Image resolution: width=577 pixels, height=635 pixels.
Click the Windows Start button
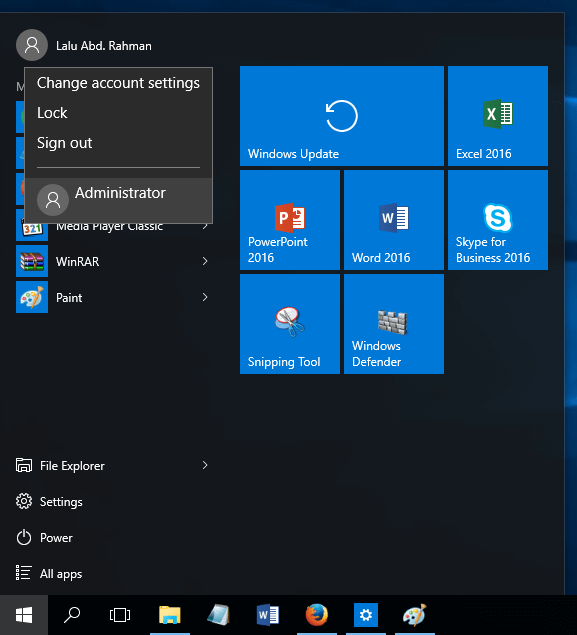point(24,615)
